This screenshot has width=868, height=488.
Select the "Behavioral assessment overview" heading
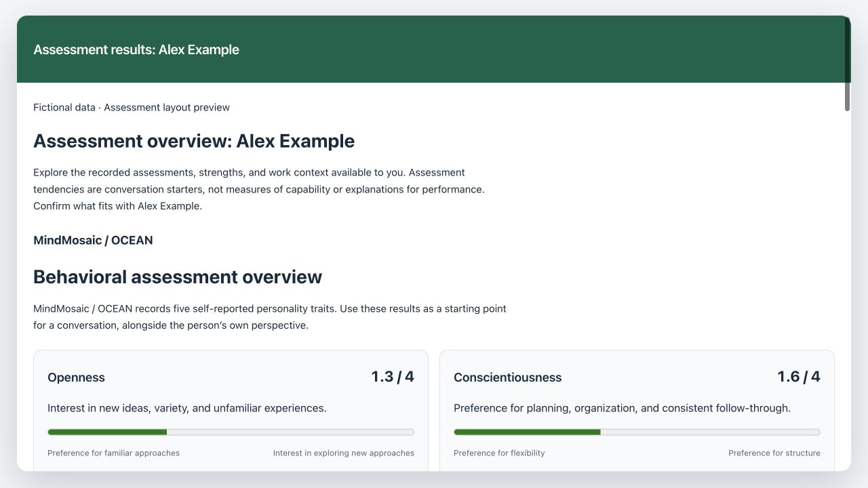pyautogui.click(x=178, y=277)
